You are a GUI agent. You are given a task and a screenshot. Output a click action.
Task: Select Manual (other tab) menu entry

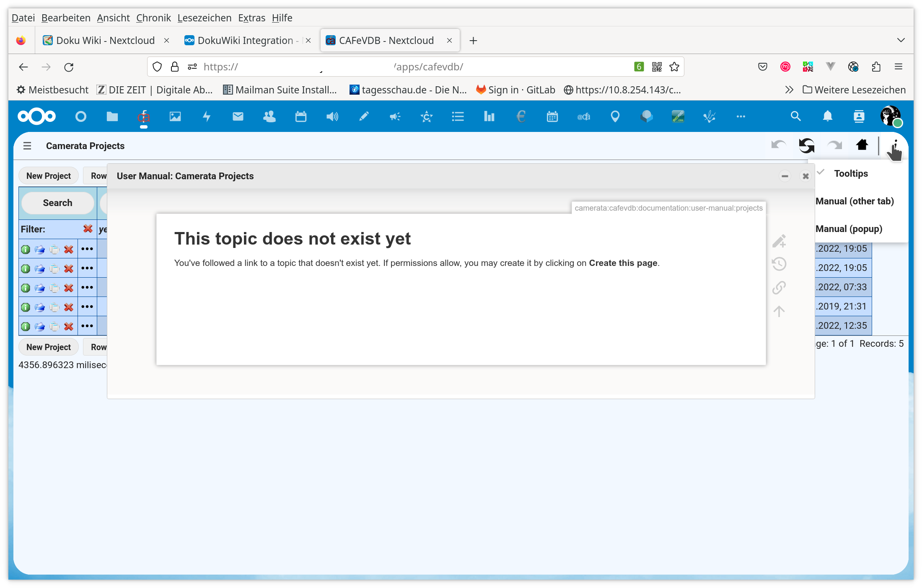pyautogui.click(x=855, y=201)
